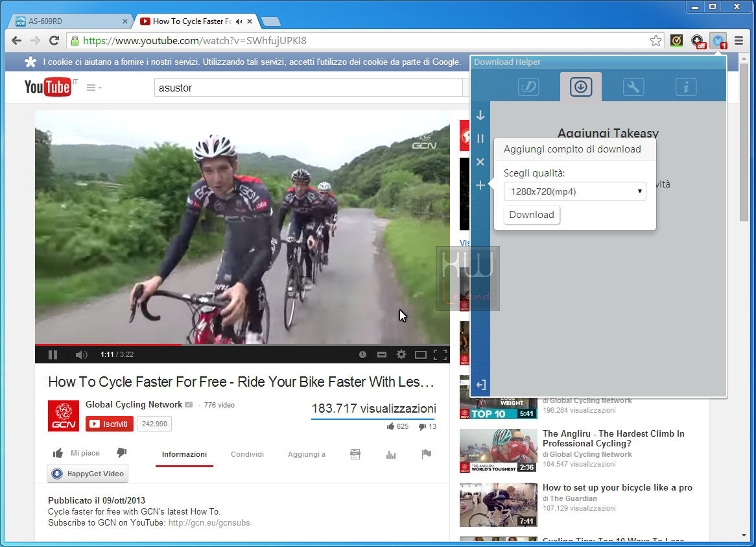Click the Watch Later clock icon in player
756x547 pixels.
pos(362,354)
